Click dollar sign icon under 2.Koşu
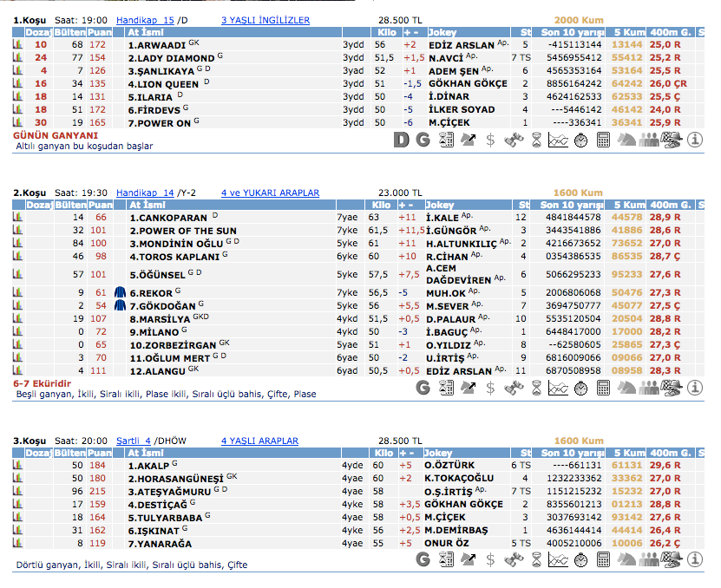 pos(490,388)
